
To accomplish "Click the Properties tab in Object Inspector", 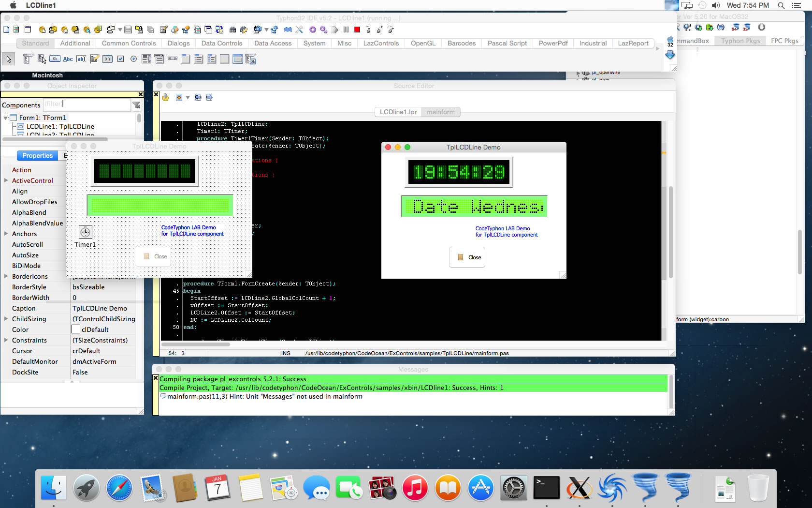I will coord(37,155).
